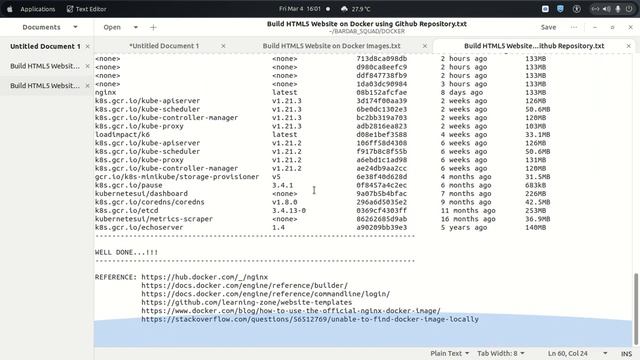Click the 683kB size value
The height and width of the screenshot is (360, 640).
[x=536, y=185]
